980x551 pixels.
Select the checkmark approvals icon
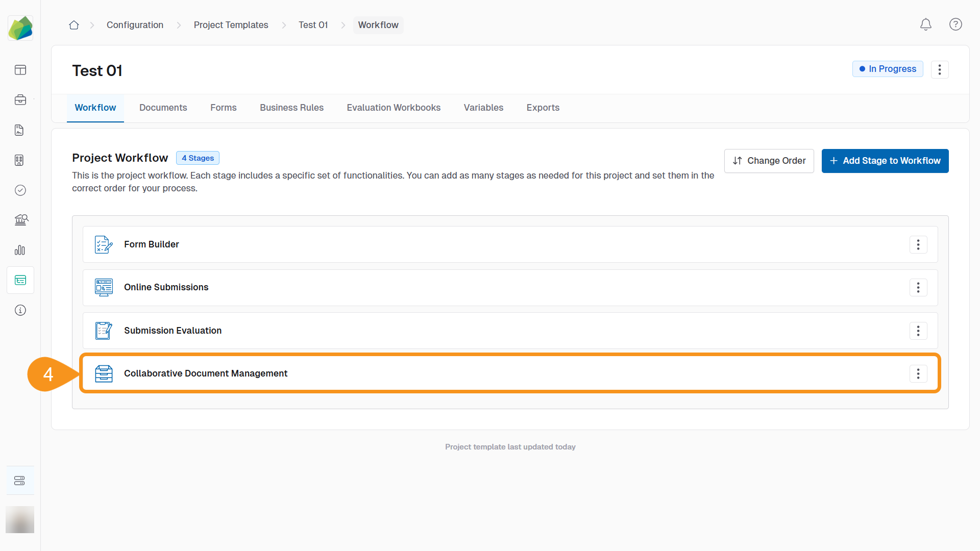(20, 190)
